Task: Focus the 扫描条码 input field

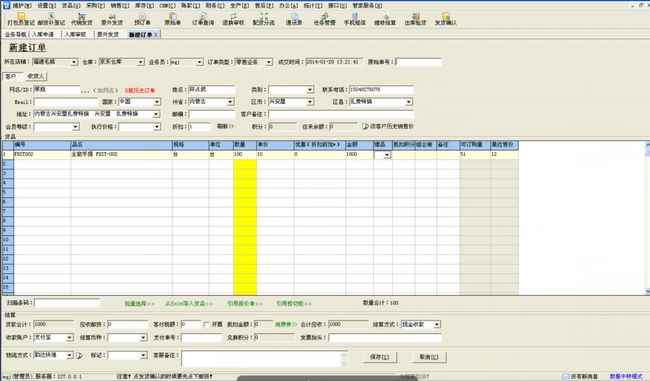Action: 67,303
